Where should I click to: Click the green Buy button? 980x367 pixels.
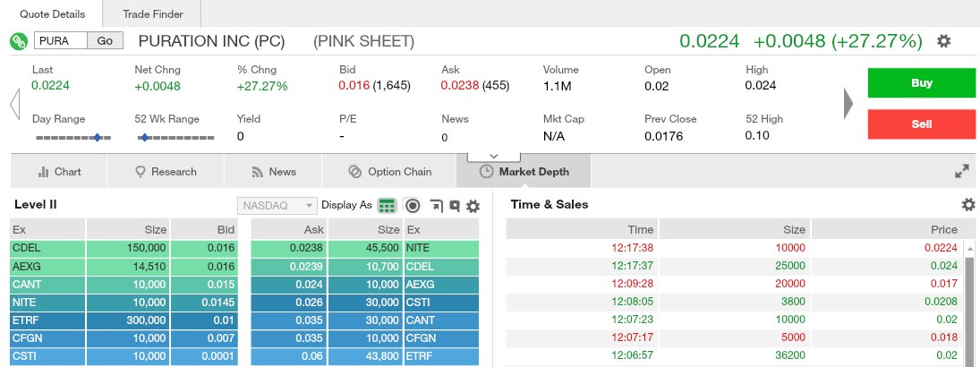(921, 82)
